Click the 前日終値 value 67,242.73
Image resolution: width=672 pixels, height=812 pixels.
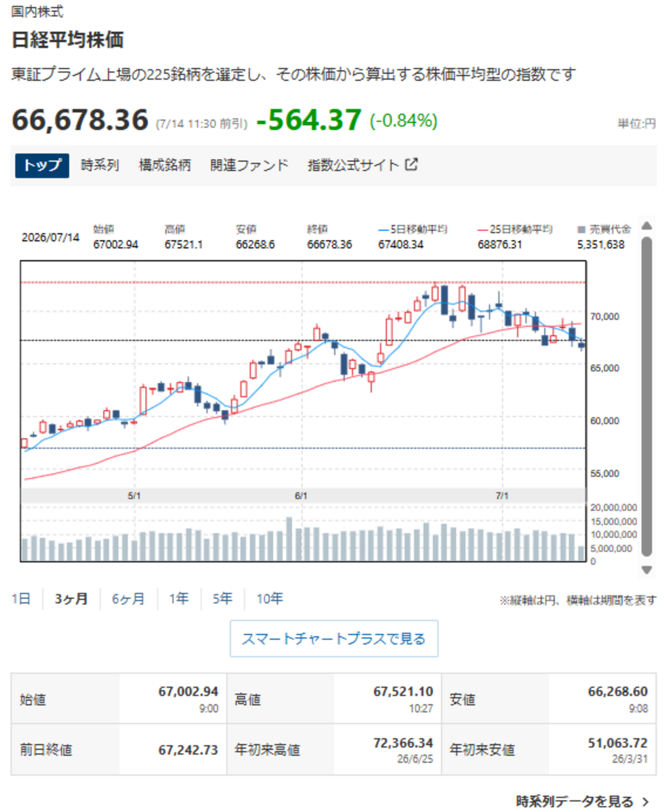[x=188, y=749]
